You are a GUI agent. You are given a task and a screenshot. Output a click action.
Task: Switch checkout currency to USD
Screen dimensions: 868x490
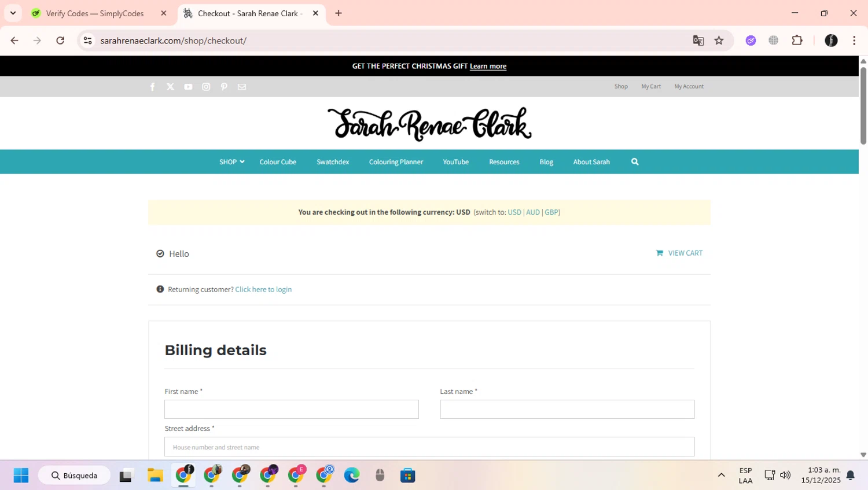[x=514, y=212]
